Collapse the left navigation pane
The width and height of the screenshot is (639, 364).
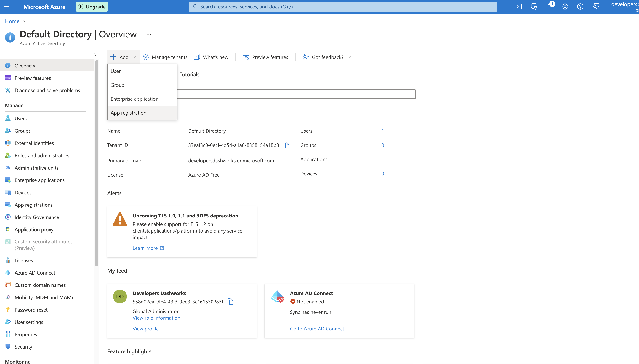pos(95,55)
